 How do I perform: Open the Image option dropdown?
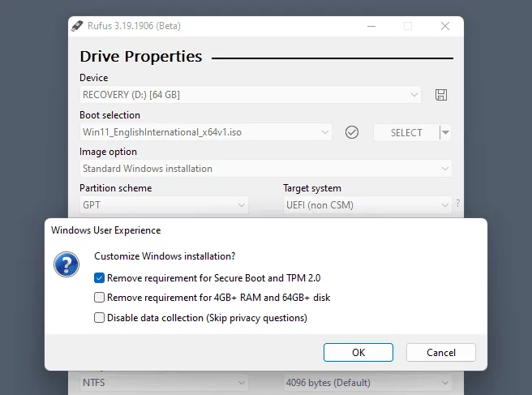tap(266, 169)
